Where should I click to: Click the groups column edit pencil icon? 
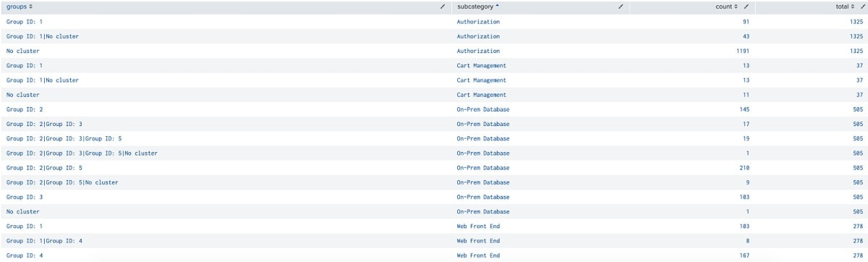(x=443, y=7)
